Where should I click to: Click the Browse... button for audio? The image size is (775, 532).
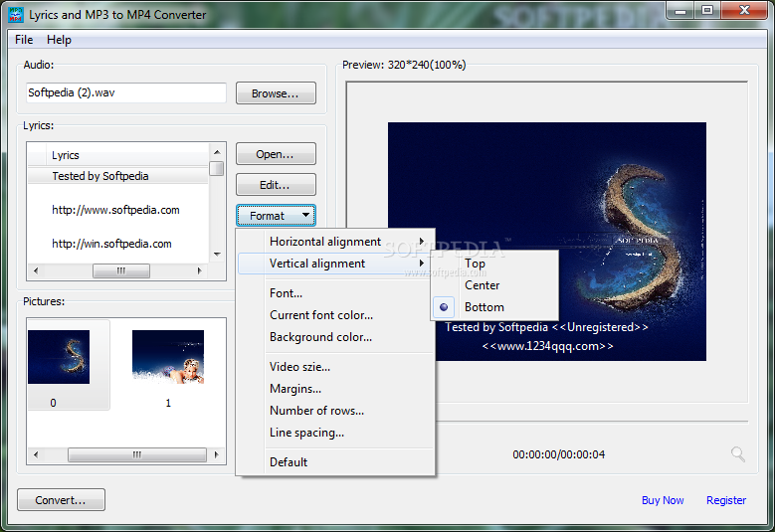pos(276,92)
